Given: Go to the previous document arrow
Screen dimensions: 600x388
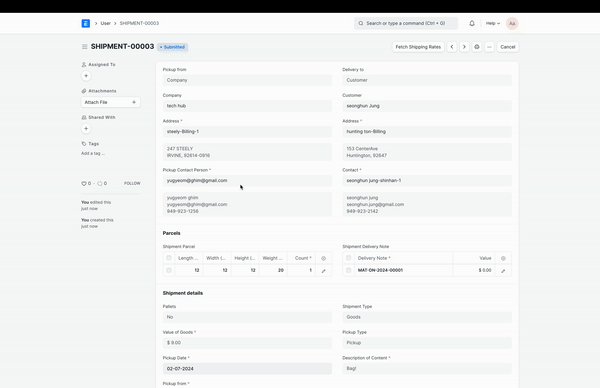Looking at the screenshot, I should coord(452,47).
